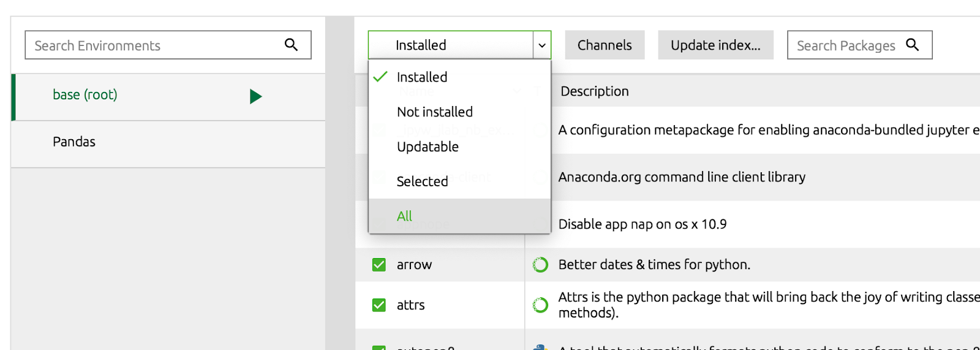Pick the 'Selected' filter option
The width and height of the screenshot is (980, 350).
(422, 181)
